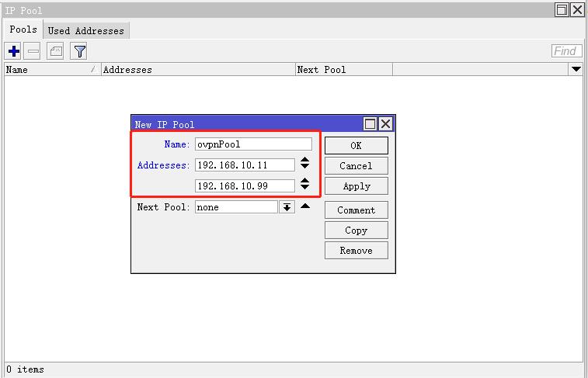Click the Remove button
The image size is (588, 378).
click(357, 250)
